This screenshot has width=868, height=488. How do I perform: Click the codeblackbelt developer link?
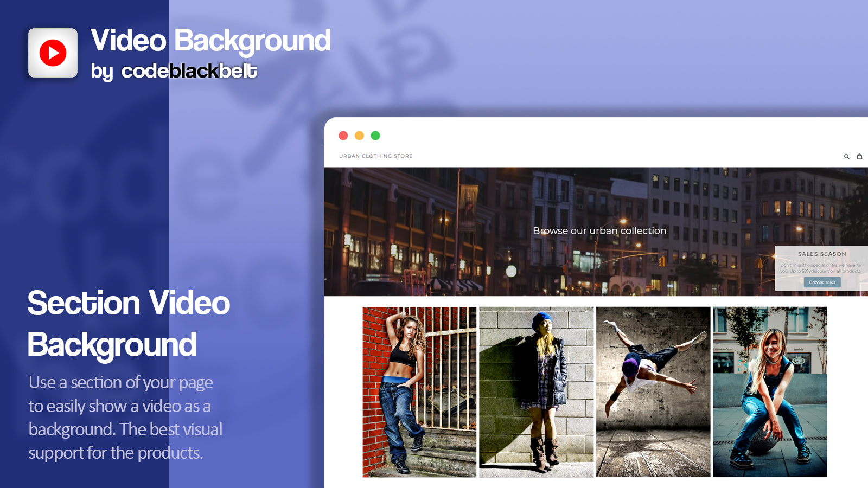pyautogui.click(x=188, y=70)
